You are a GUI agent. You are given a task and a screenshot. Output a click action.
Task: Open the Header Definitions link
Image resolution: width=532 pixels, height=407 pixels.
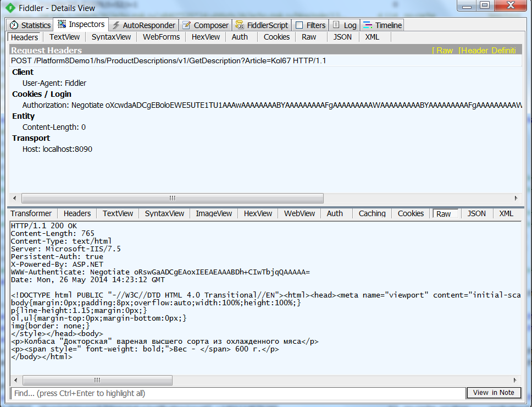click(488, 51)
